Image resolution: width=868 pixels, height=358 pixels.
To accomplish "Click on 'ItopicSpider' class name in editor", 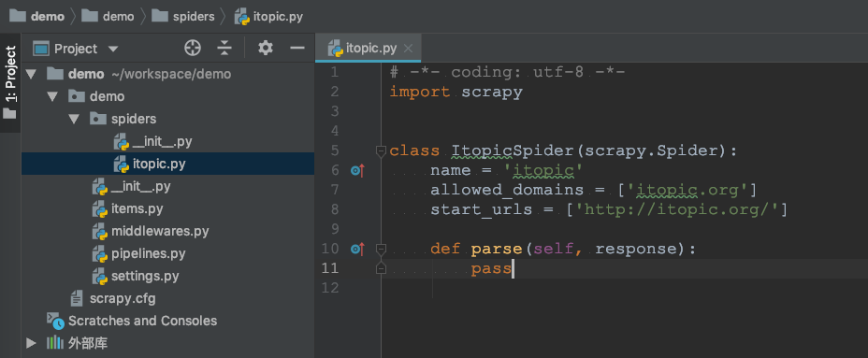I will pos(513,150).
